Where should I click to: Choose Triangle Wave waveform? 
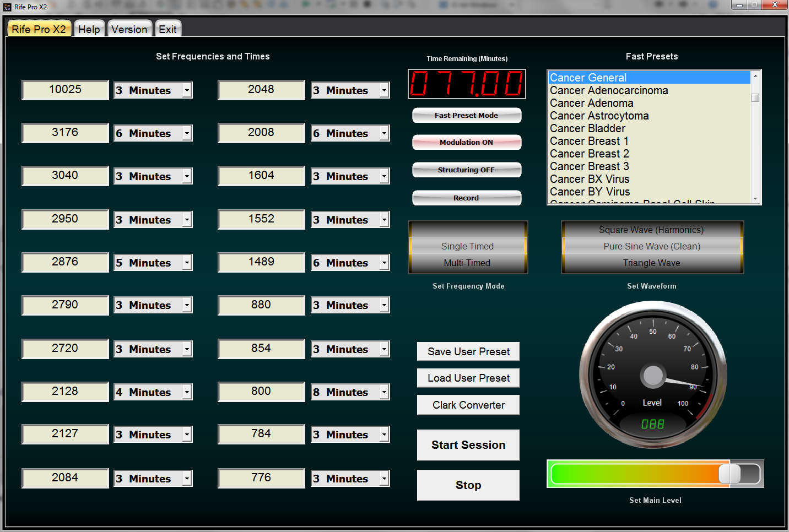tap(651, 263)
